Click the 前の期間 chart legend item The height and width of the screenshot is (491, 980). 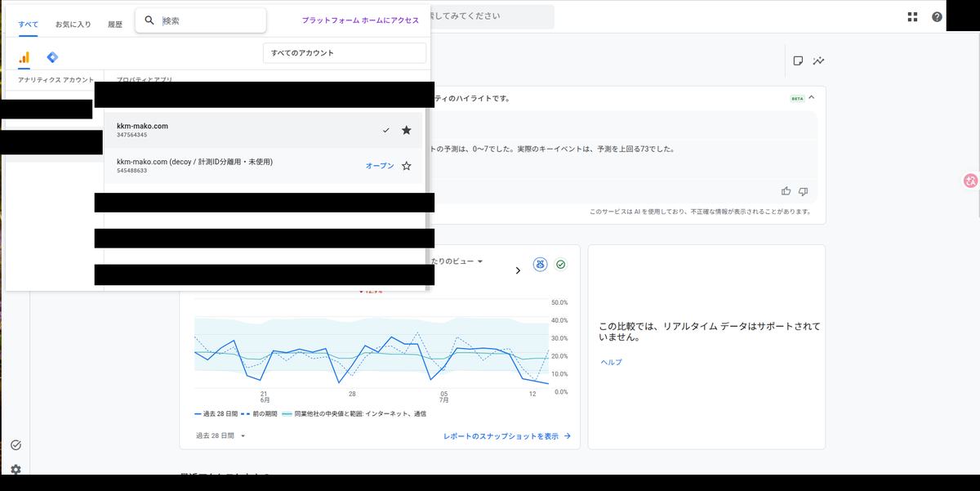(260, 414)
